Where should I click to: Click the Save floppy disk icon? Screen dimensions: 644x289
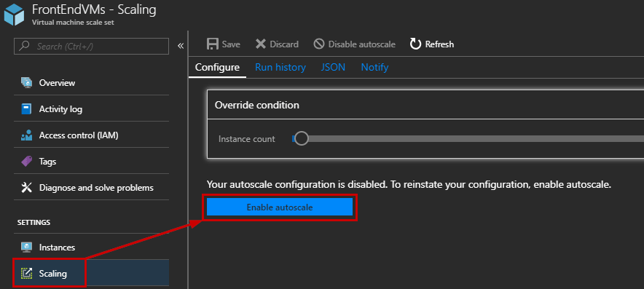point(212,44)
